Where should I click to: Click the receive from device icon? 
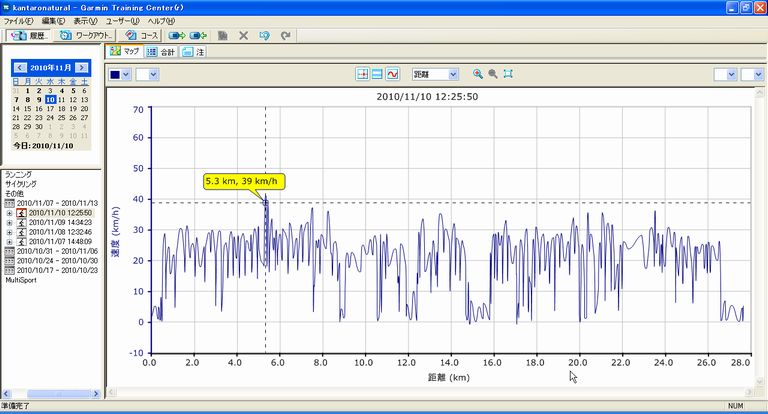tap(198, 35)
